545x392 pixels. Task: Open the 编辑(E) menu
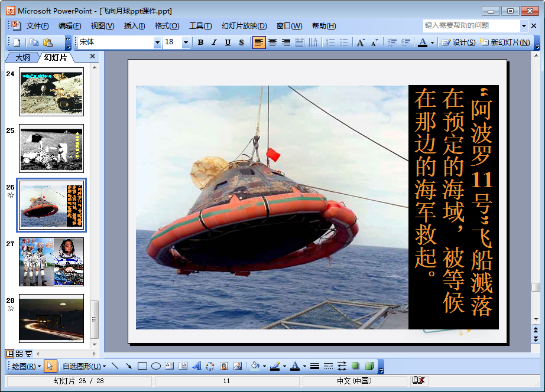70,26
